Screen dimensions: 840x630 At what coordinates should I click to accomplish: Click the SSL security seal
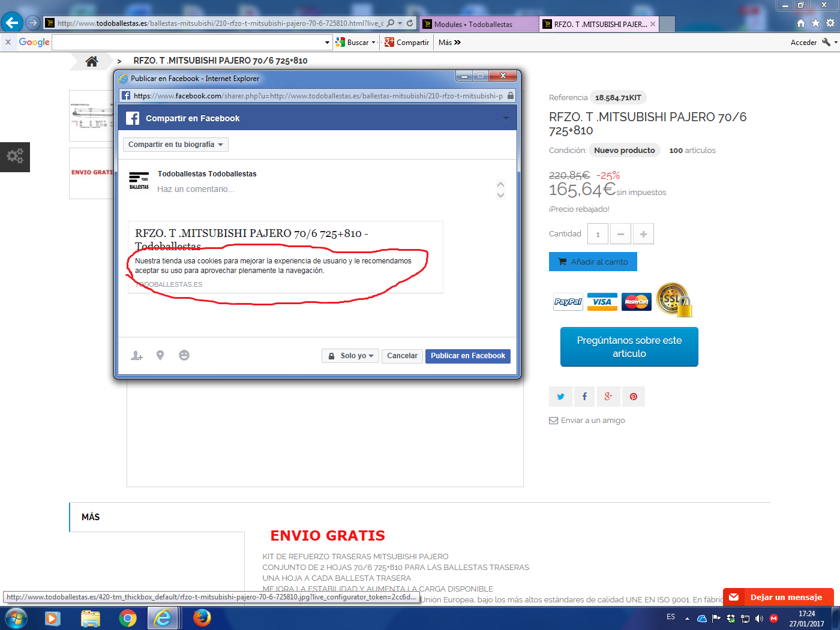pyautogui.click(x=674, y=299)
